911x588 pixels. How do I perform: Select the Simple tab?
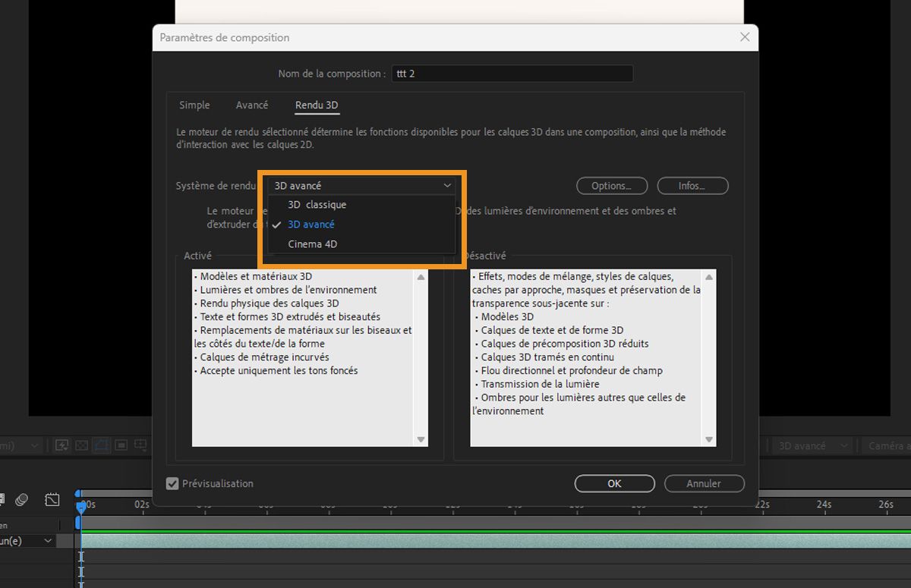pos(194,105)
